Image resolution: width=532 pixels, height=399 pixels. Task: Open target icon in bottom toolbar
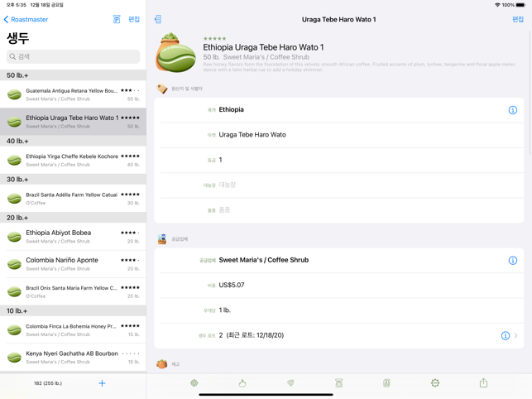click(194, 383)
